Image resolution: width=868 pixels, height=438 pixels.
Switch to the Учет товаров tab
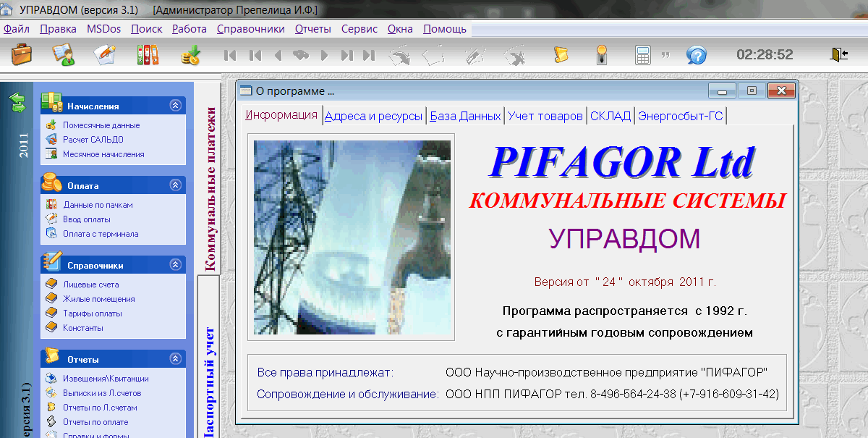click(x=545, y=116)
